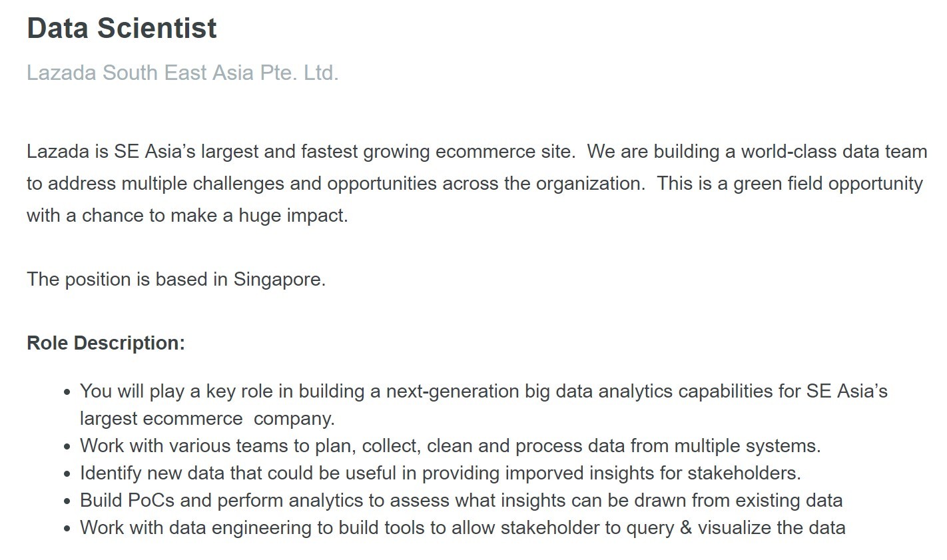Click the sentence about position based in Singapore
Image resolution: width=947 pixels, height=560 pixels.
[x=176, y=279]
